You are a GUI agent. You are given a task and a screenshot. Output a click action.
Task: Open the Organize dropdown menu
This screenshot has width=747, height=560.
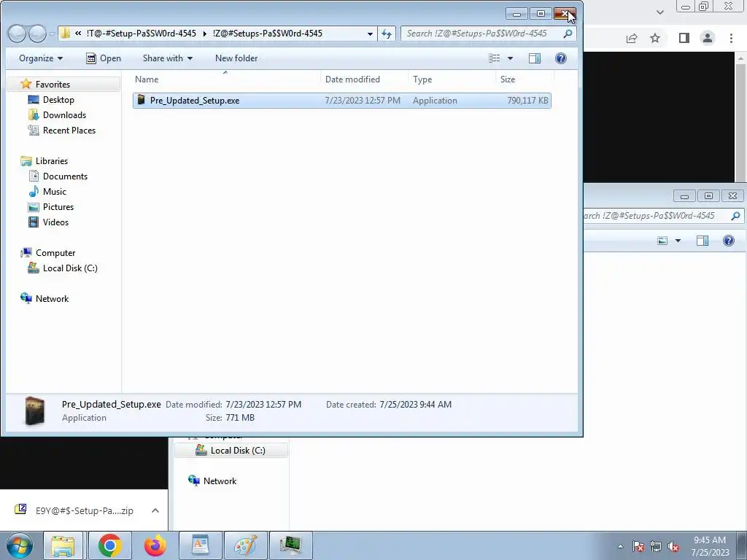(x=41, y=58)
